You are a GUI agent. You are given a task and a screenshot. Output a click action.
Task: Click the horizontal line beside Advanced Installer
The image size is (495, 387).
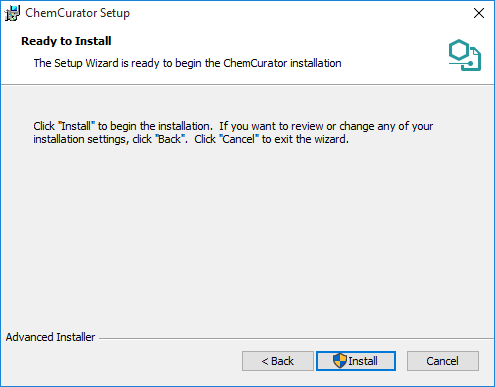tap(296, 339)
